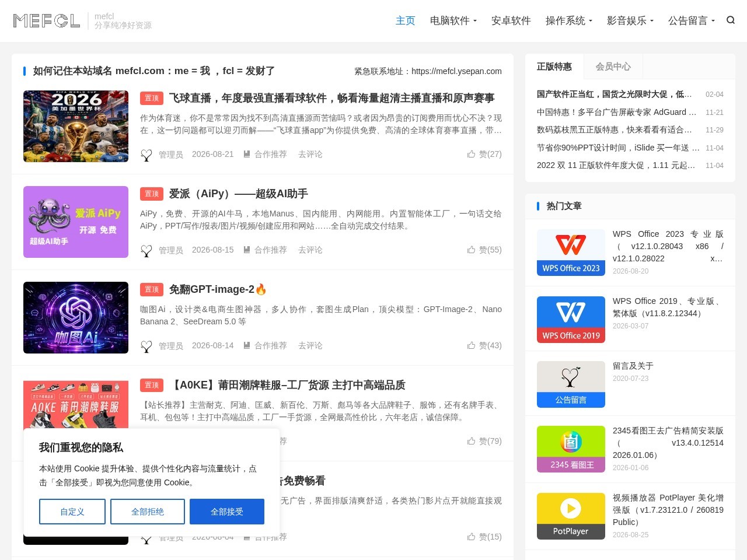Open the AOKE 莆田潮牌鞋服 article title
747x560 pixels.
click(287, 385)
